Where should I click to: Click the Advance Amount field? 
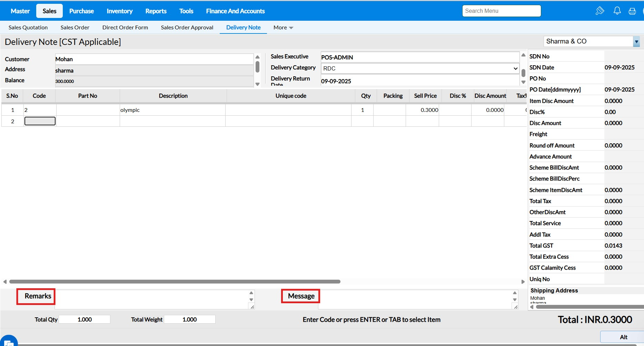(624, 157)
